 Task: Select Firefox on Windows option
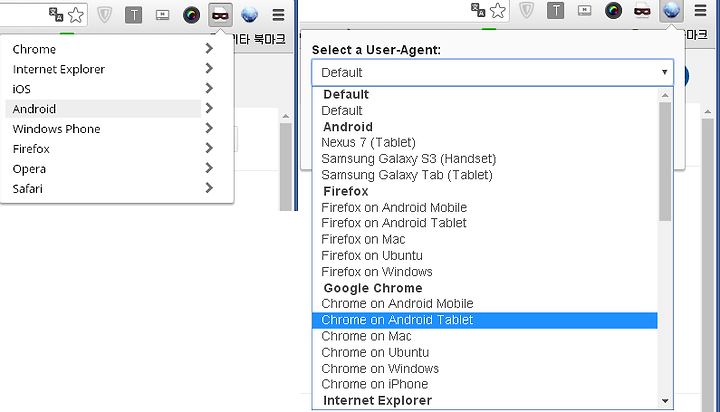(x=485, y=272)
